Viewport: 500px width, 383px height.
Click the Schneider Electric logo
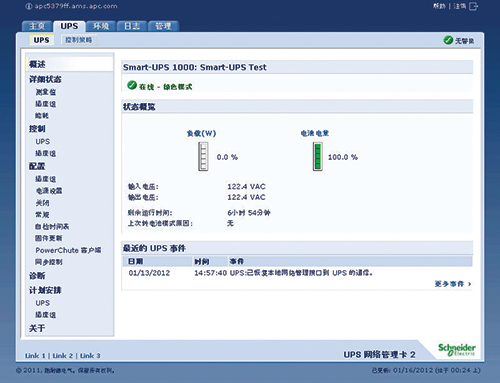pos(457,350)
